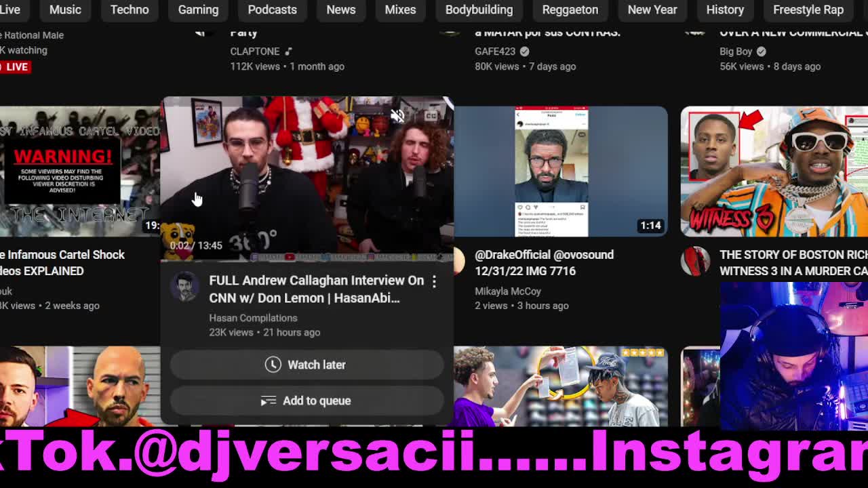
Task: Open the three-dot menu for the Andrew Callaghan video
Action: point(434,281)
